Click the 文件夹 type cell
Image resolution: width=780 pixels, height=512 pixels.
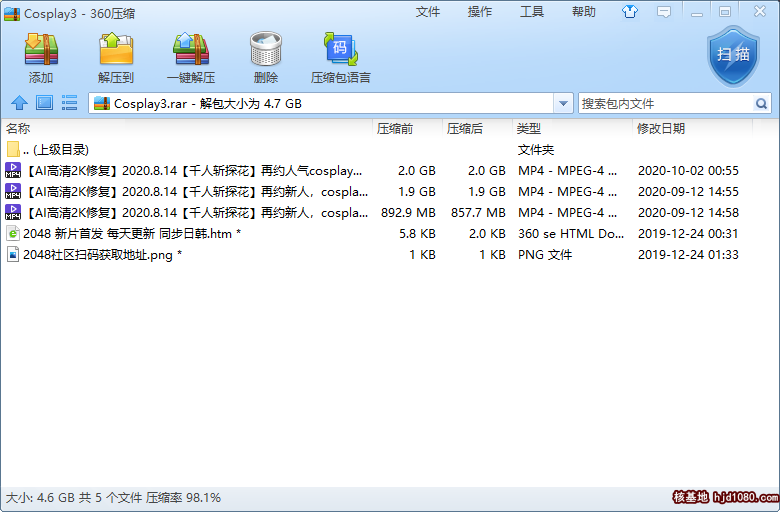tap(536, 150)
